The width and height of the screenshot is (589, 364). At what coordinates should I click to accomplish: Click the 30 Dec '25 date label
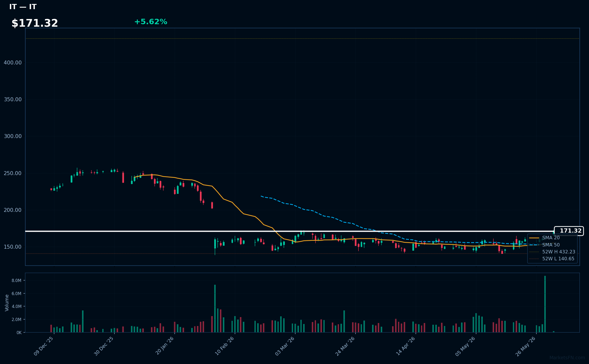tap(104, 346)
